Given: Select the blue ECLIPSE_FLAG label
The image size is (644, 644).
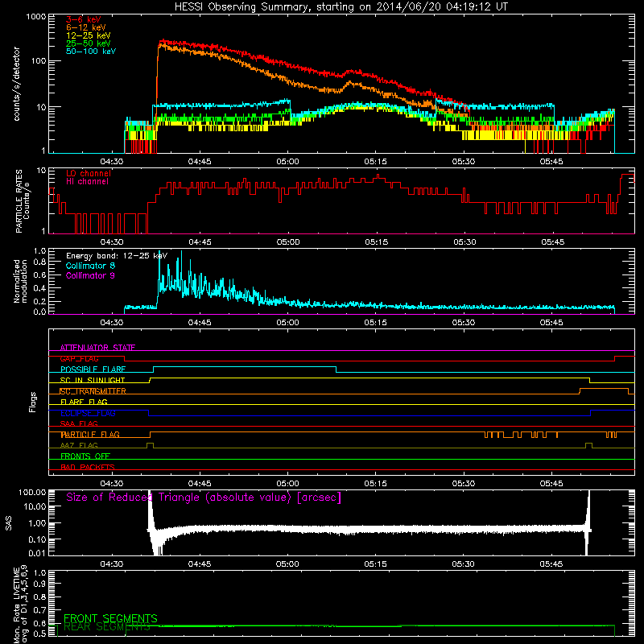Looking at the screenshot, I should pyautogui.click(x=88, y=413).
